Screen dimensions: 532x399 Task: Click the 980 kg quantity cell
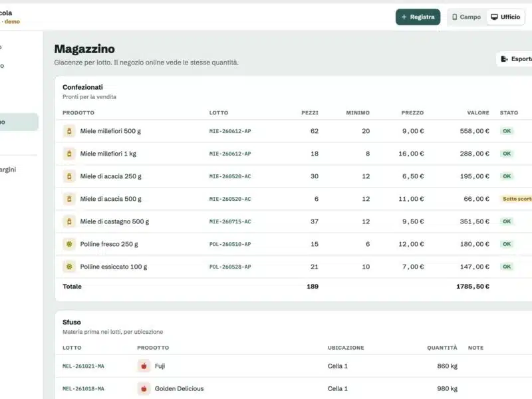(x=447, y=388)
